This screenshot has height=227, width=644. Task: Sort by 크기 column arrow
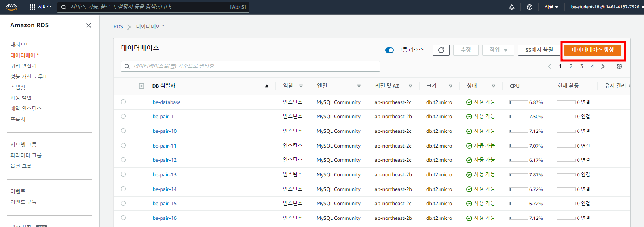point(450,86)
